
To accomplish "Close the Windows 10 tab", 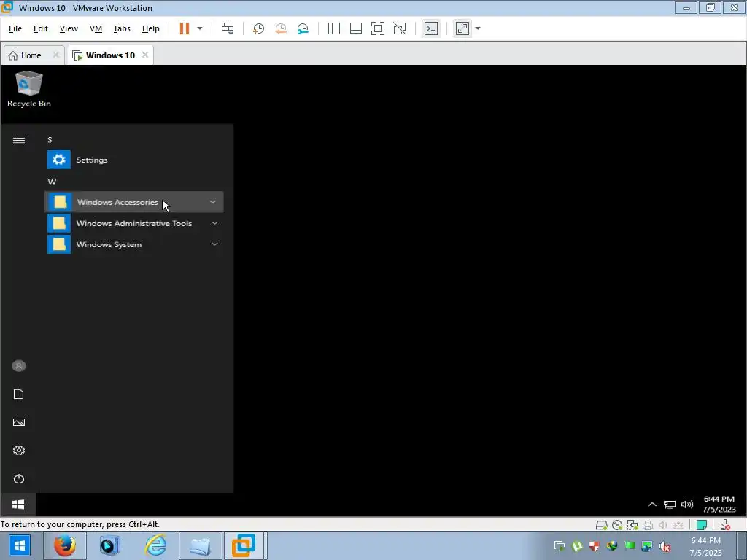I will click(x=145, y=55).
